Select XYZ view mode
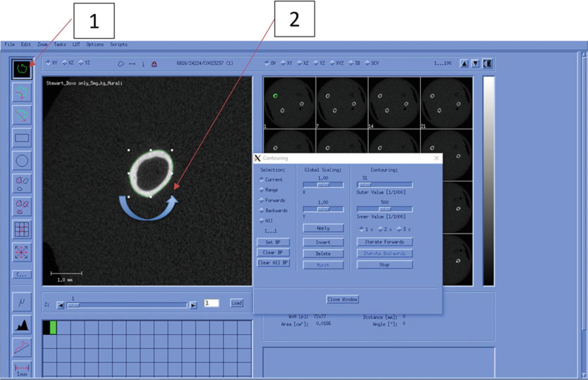 click(337, 63)
